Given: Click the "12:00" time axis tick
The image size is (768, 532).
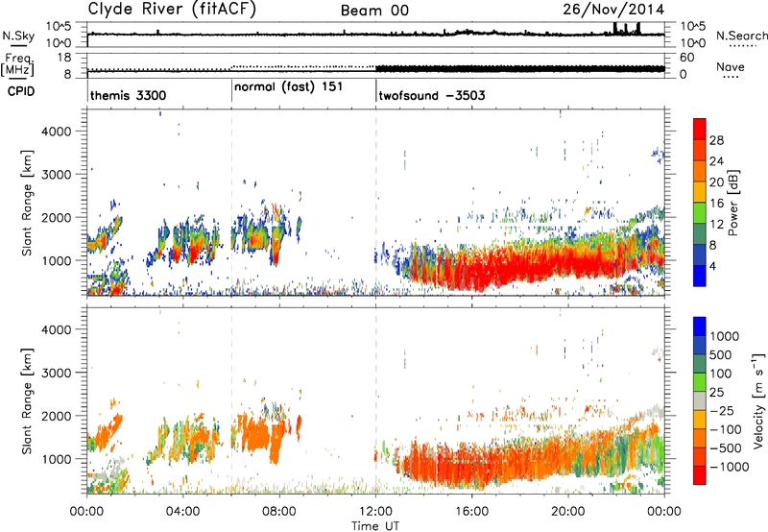Looking at the screenshot, I should pyautogui.click(x=375, y=512).
